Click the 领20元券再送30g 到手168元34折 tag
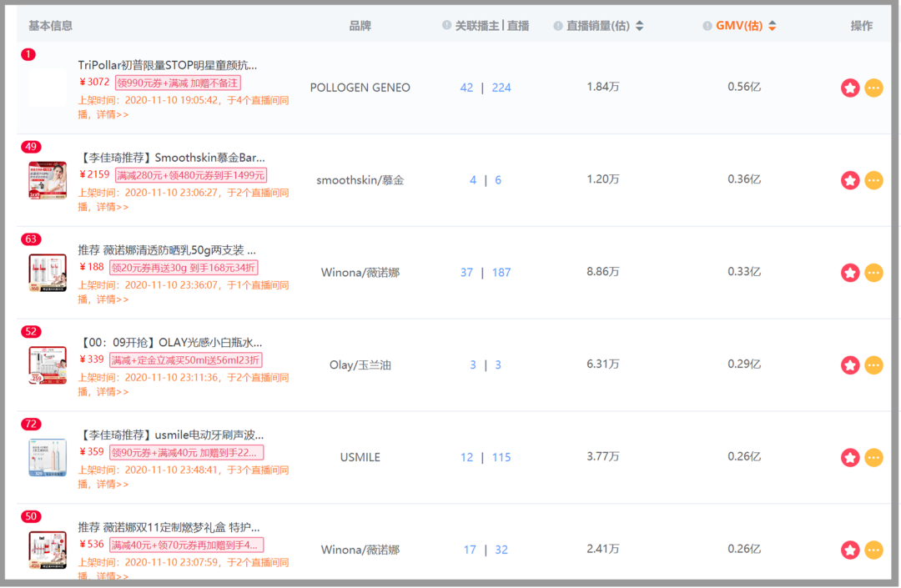Viewport: 901px width, 588px height. [184, 269]
